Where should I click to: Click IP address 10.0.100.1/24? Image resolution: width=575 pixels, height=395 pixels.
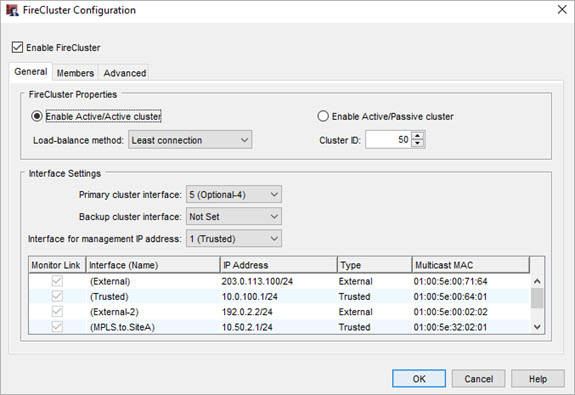249,296
